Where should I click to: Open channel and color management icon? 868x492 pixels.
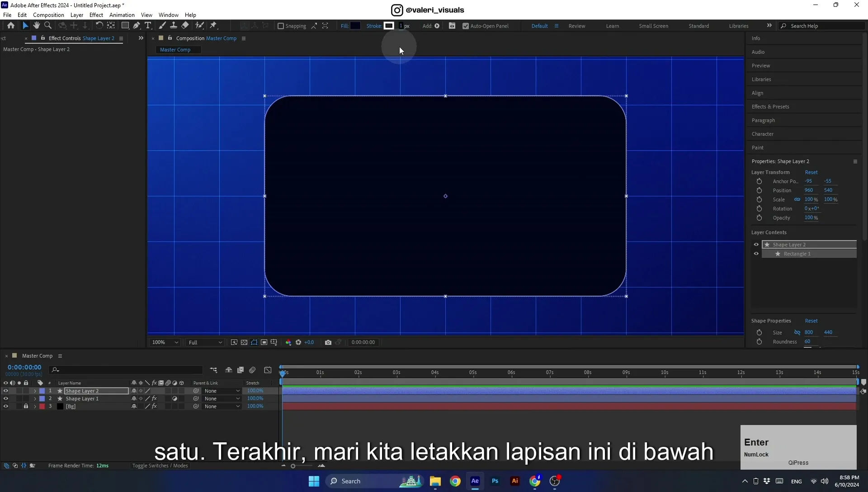coord(288,342)
